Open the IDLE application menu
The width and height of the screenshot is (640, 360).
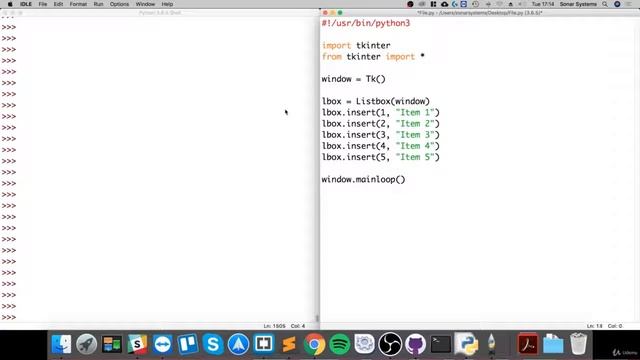(x=26, y=4)
